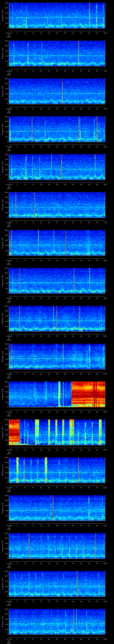
Task: Click Frequency (Hz) axis label of 14:10:00 panel
Action: (x=3, y=357)
